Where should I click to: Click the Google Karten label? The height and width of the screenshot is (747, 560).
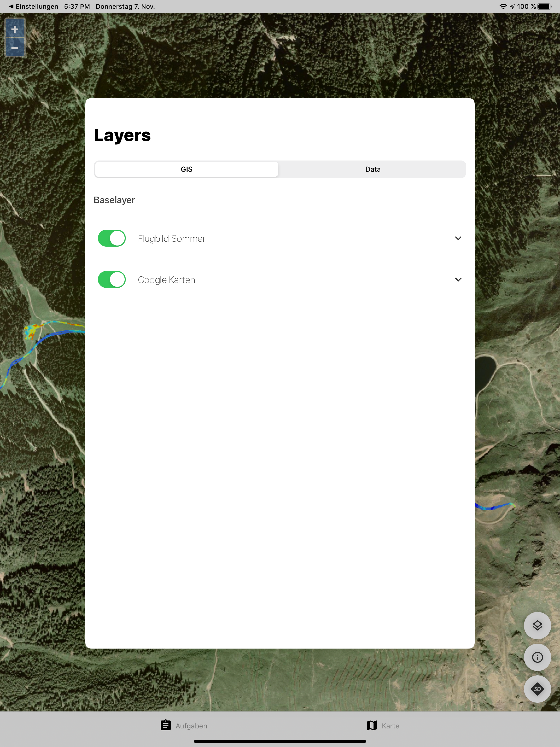coord(167,280)
